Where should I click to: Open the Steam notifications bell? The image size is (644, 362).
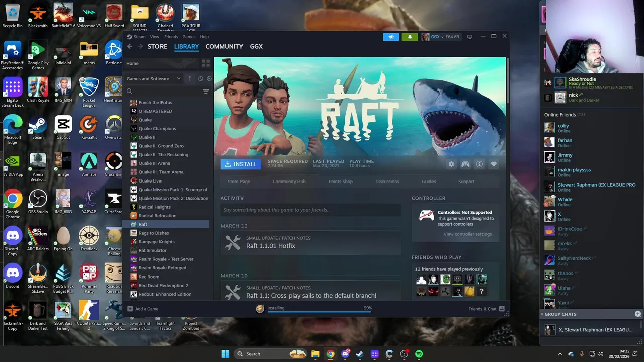click(x=410, y=37)
